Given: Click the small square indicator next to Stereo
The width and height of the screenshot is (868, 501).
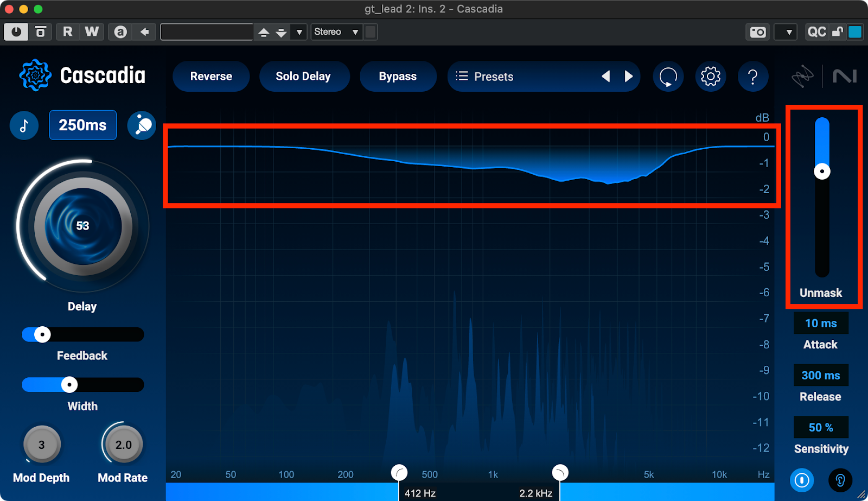Looking at the screenshot, I should pos(371,32).
